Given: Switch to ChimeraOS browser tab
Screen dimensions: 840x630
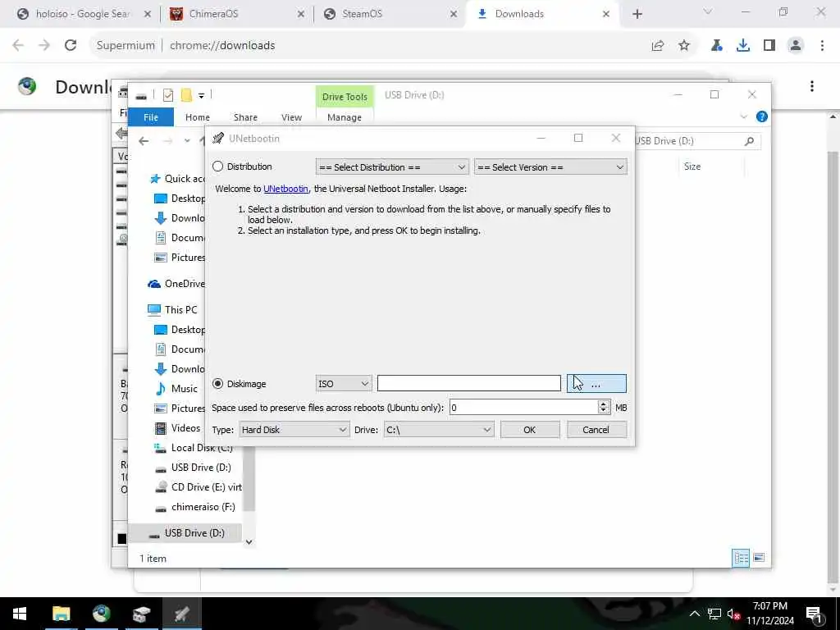Looking at the screenshot, I should [x=235, y=14].
